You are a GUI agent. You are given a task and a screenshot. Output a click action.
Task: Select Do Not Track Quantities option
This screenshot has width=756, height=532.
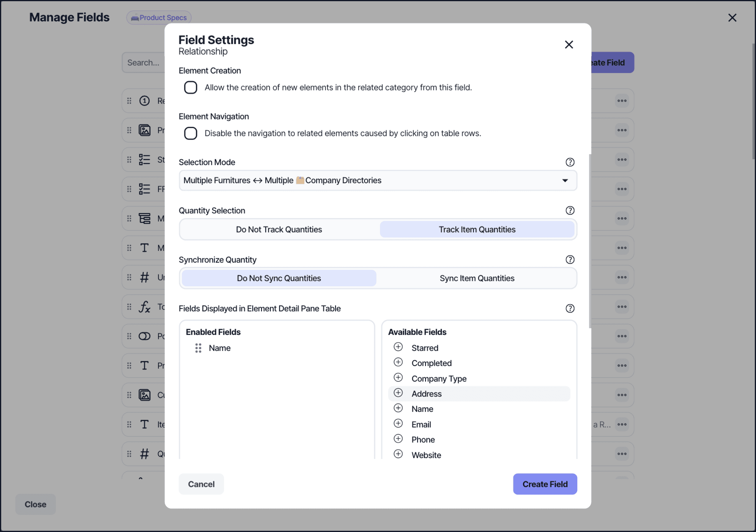279,230
